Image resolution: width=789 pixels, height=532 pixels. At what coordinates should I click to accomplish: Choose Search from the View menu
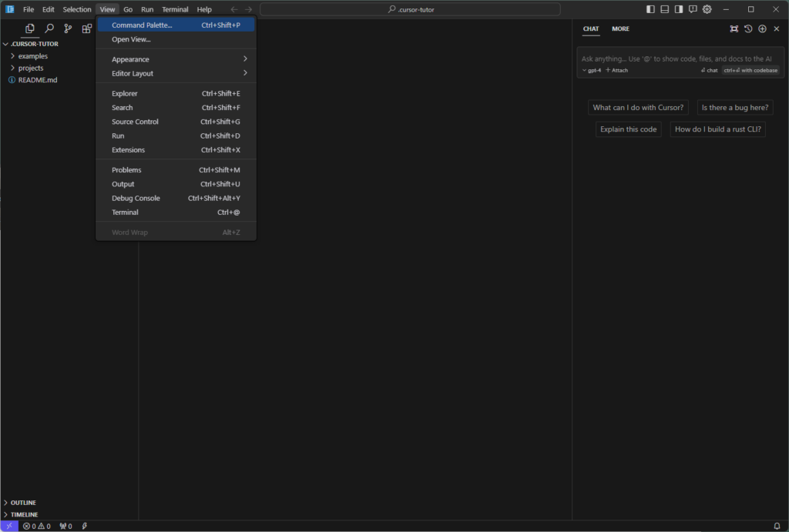[x=176, y=107]
